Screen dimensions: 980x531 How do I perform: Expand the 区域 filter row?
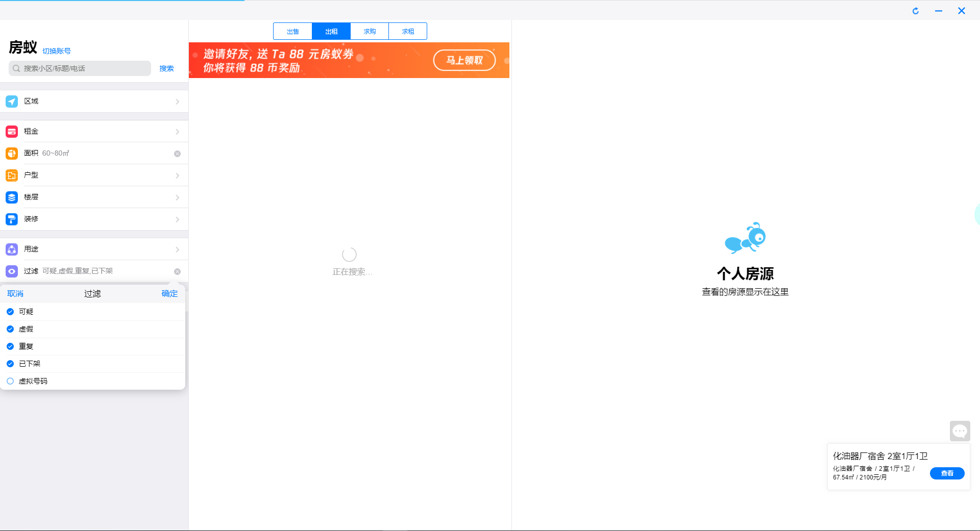(94, 102)
